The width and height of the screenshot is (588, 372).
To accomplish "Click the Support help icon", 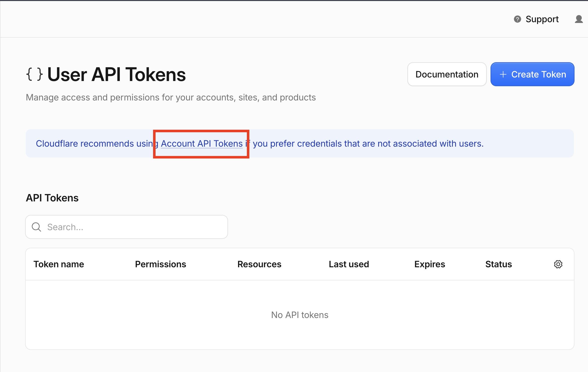I will pyautogui.click(x=517, y=19).
